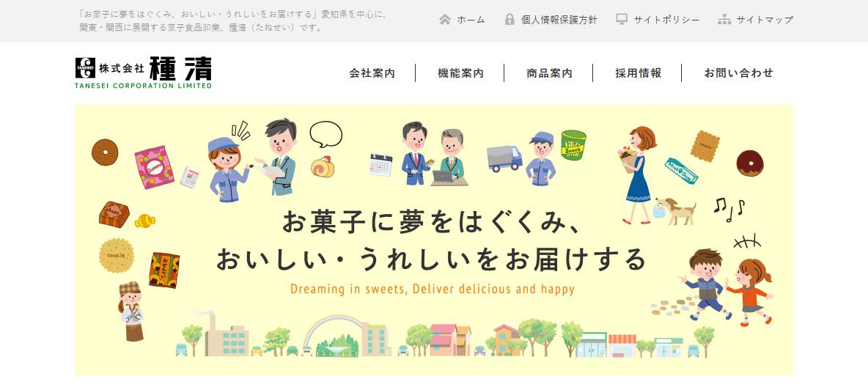Click the calendar illustration in banner
The height and width of the screenshot is (387, 868).
coord(381,165)
